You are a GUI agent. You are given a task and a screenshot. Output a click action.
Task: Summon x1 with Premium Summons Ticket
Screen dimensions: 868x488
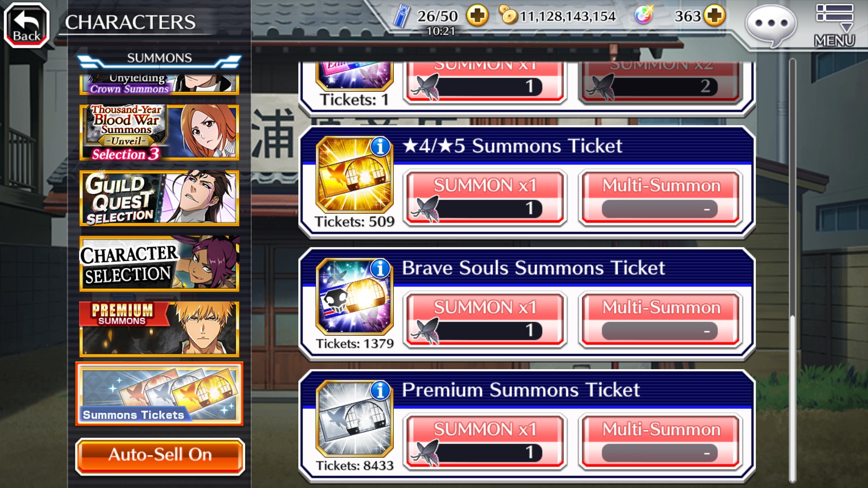(485, 441)
